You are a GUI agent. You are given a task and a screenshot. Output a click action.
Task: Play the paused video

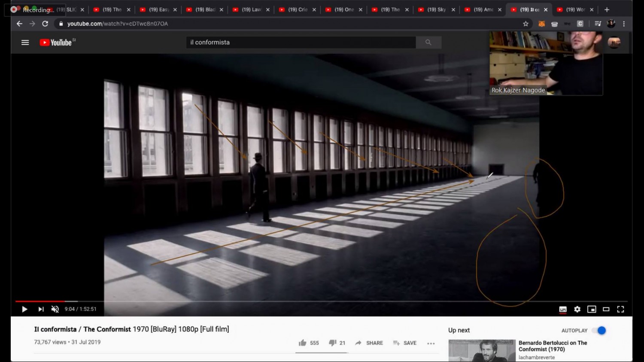[24, 309]
